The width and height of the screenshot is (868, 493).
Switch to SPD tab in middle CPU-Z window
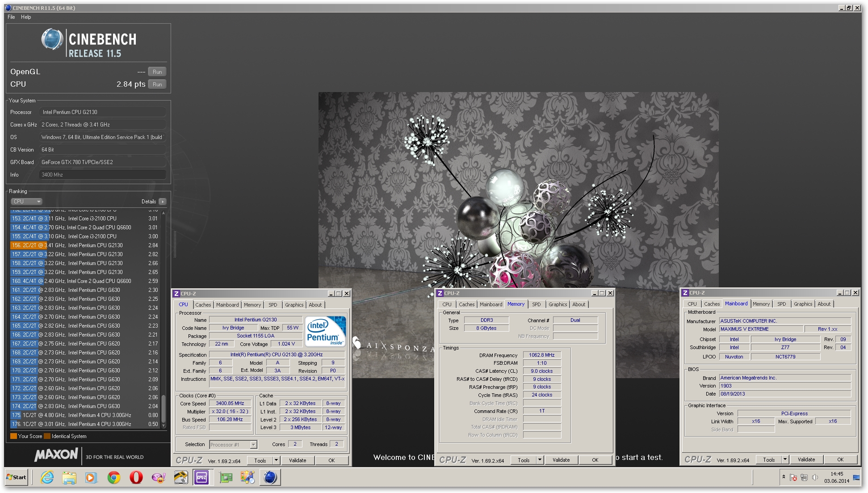[537, 304]
